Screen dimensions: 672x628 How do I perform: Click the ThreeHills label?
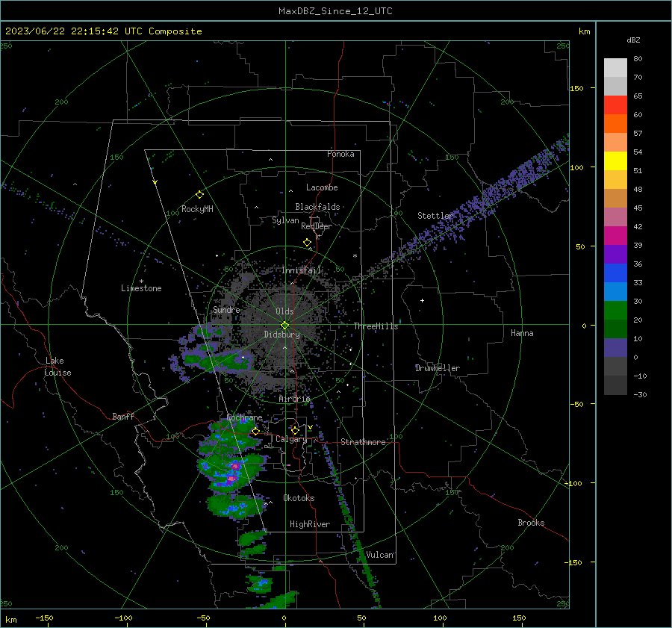(376, 326)
